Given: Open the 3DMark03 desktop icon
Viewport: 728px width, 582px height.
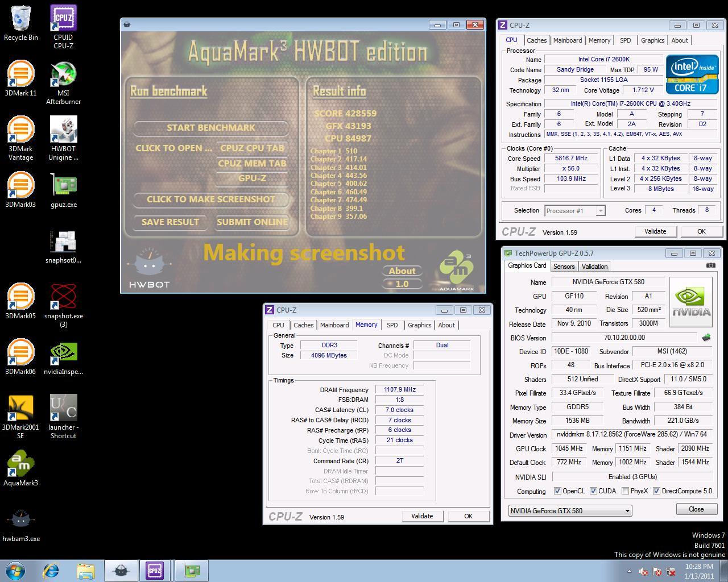Looking at the screenshot, I should [21, 190].
